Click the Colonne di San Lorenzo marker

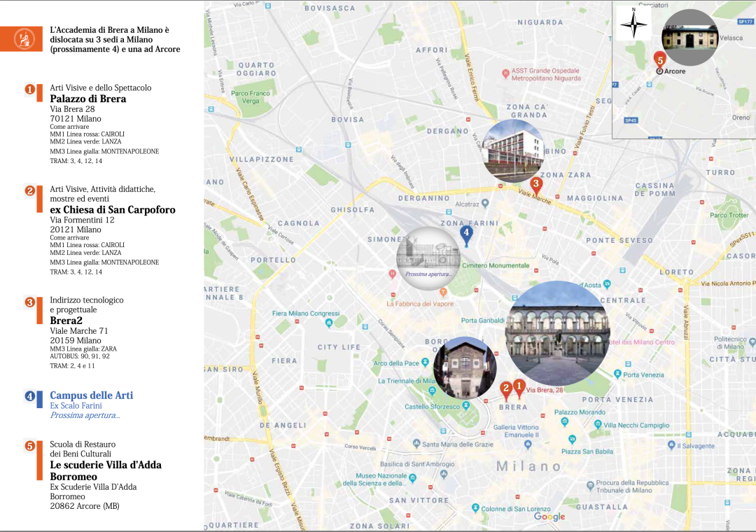coord(475,508)
